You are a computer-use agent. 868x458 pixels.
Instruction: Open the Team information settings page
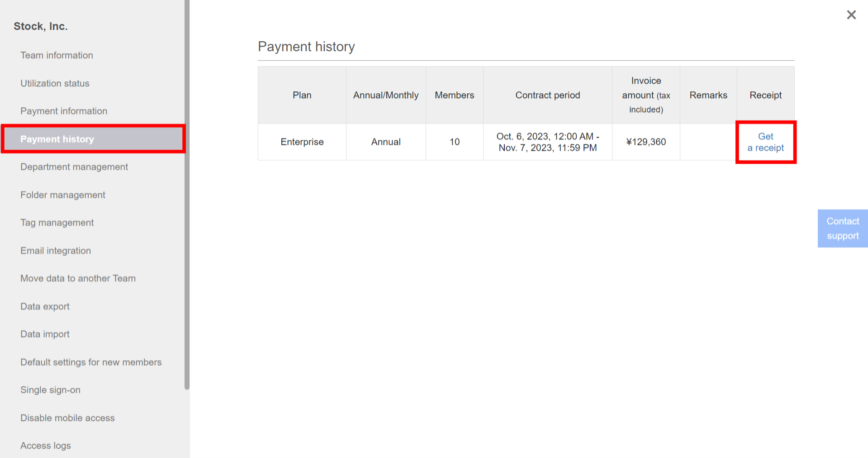point(57,55)
